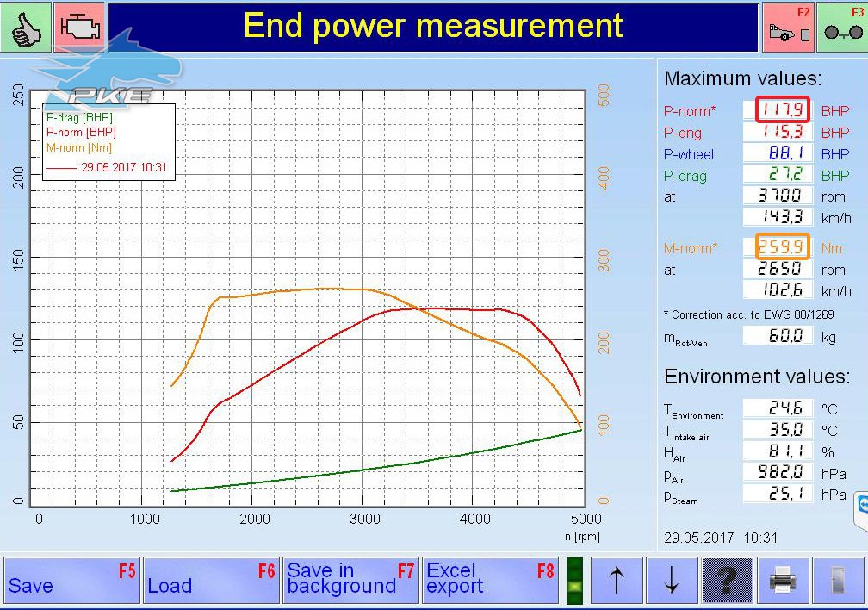The width and height of the screenshot is (868, 610).
Task: Select the F3 axle icon
Action: pos(842,28)
